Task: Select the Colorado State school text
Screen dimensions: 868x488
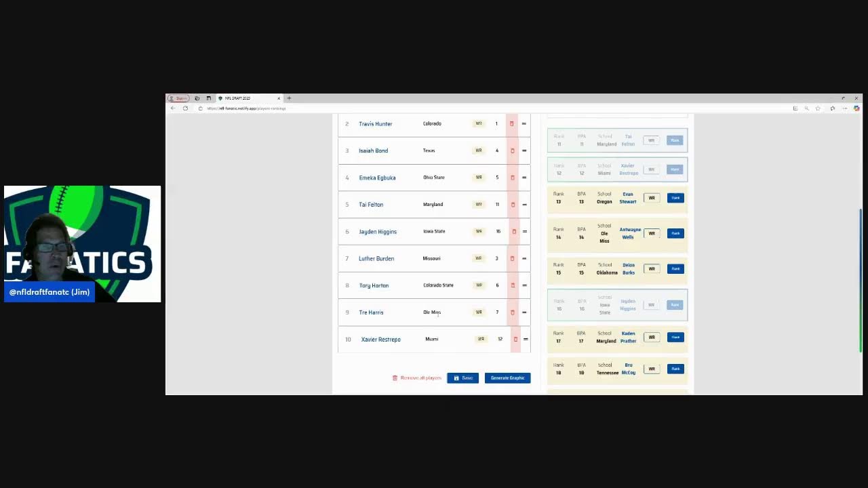Action: [x=438, y=285]
